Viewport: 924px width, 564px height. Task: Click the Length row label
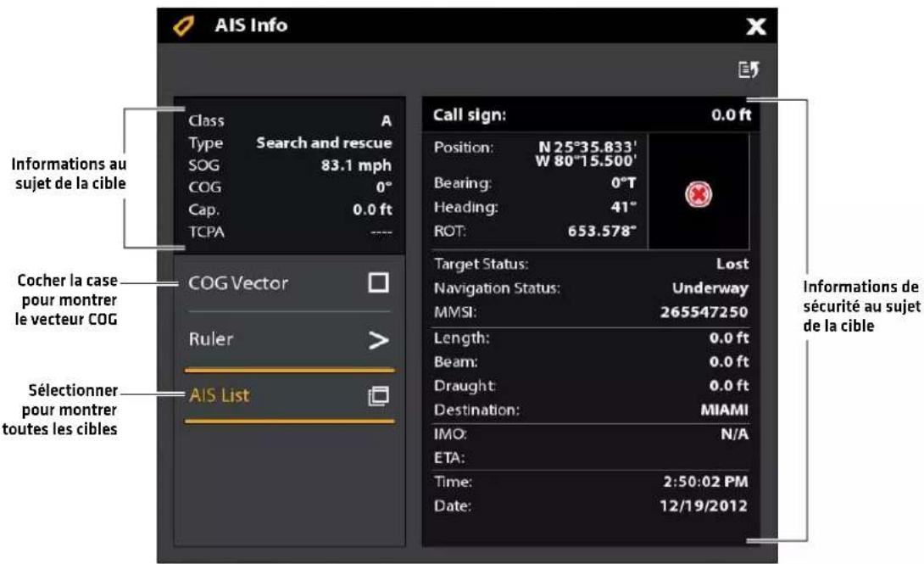pyautogui.click(x=461, y=338)
